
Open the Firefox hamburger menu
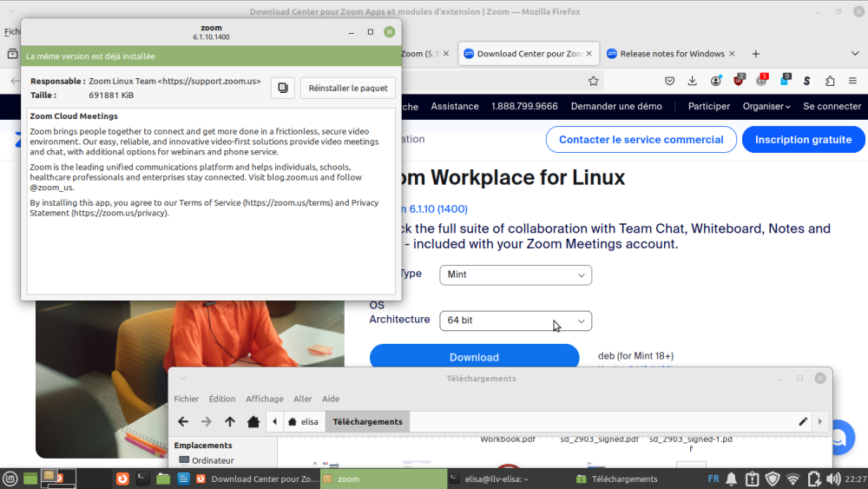click(x=852, y=81)
